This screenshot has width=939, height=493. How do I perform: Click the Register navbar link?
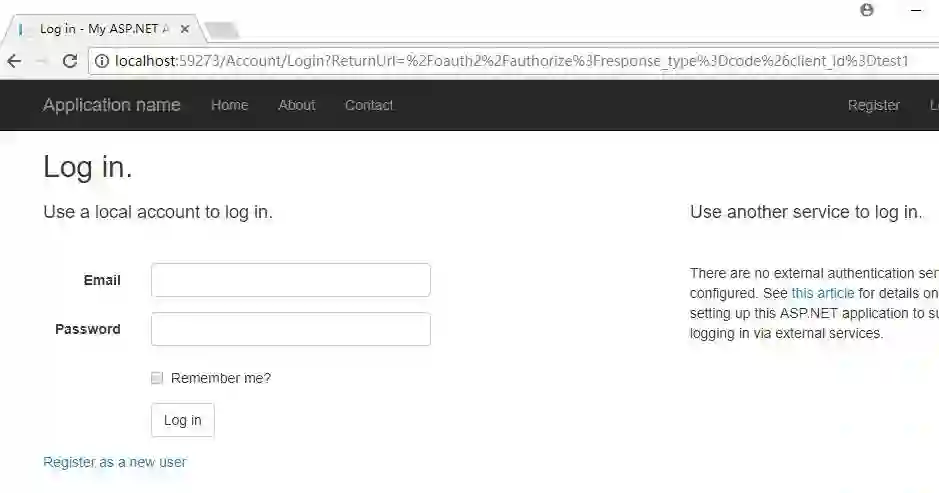(x=873, y=105)
